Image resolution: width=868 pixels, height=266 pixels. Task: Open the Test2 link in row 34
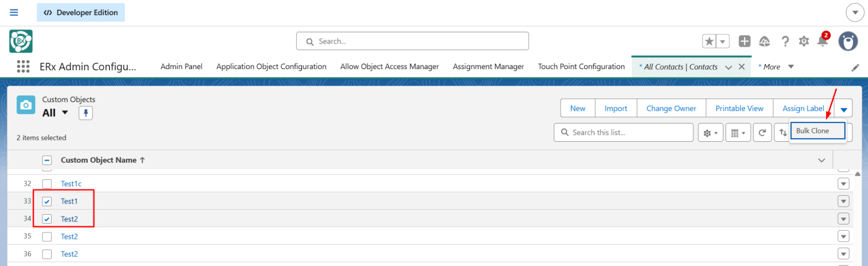click(x=69, y=219)
